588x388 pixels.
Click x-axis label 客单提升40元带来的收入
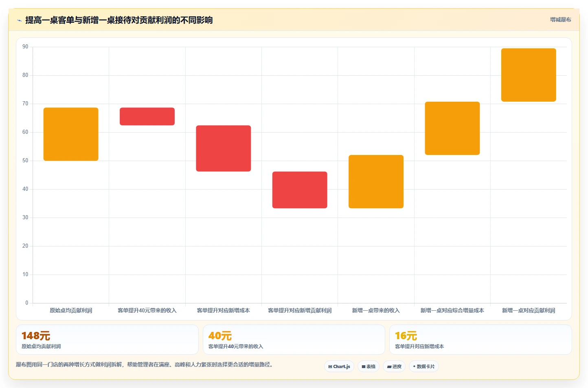(147, 310)
